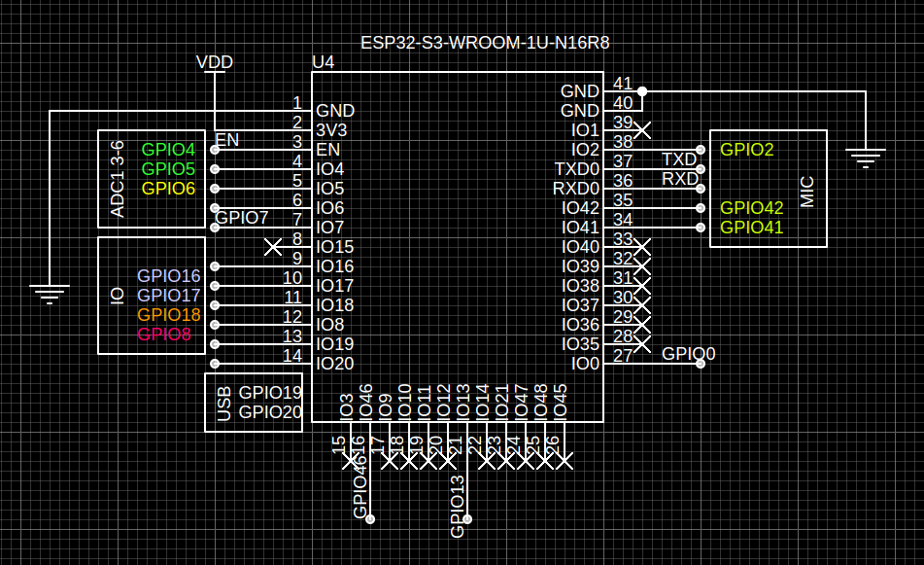Viewport: 924px width, 565px height.
Task: Click the wire endpoint at GPIO13
Action: [x=467, y=519]
